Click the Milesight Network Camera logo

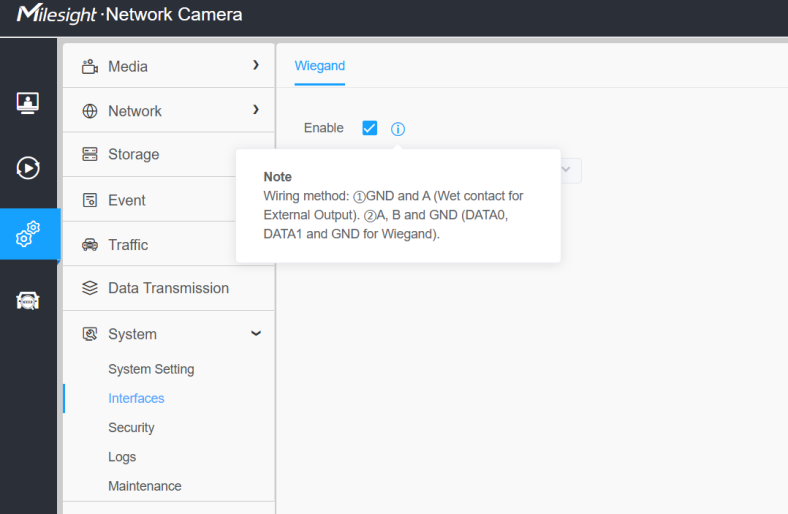click(130, 14)
